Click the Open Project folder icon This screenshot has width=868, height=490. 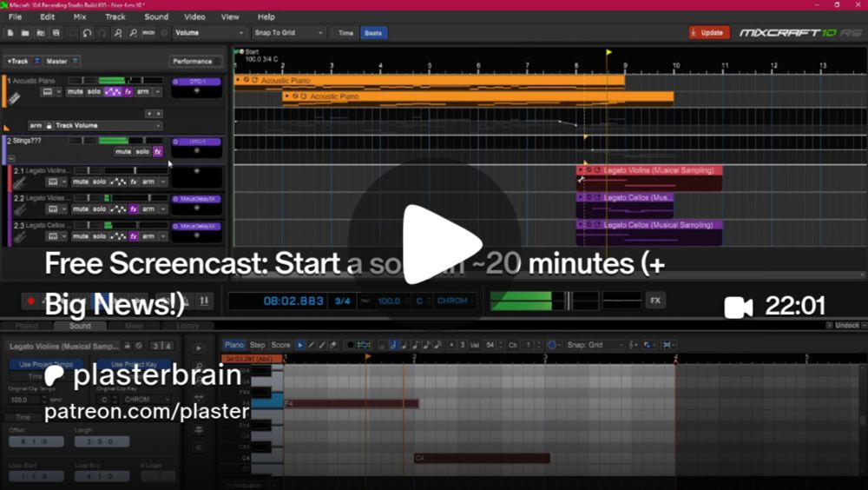25,33
